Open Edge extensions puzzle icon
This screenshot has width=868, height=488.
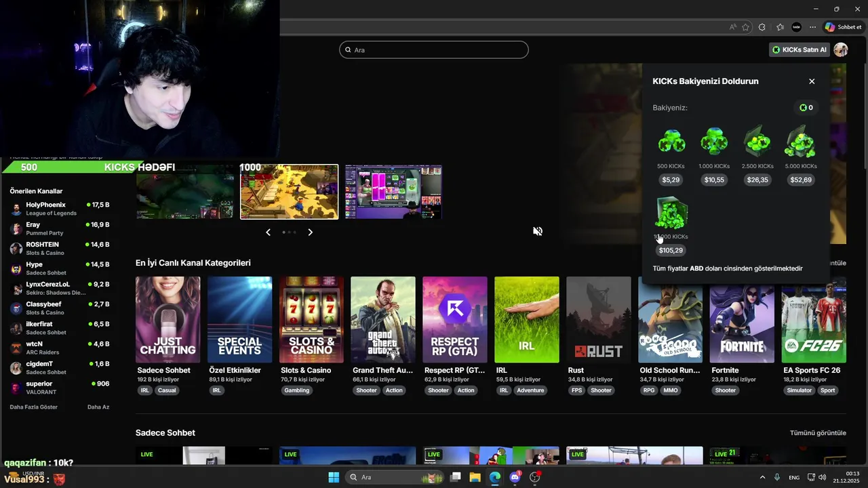point(762,27)
